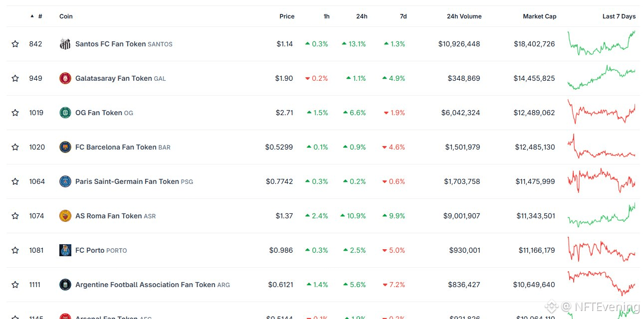Open FC Porto coin page
The width and height of the screenshot is (644, 319).
[101, 250]
